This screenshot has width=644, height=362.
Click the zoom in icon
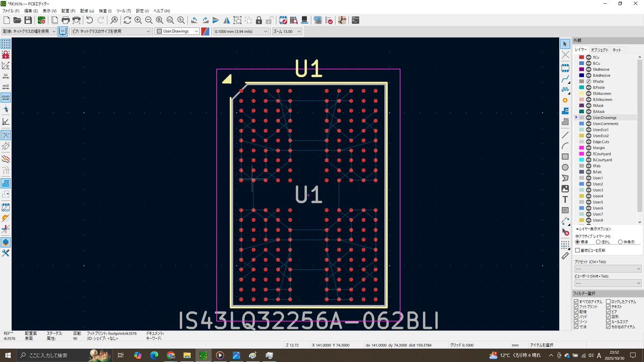138,20
